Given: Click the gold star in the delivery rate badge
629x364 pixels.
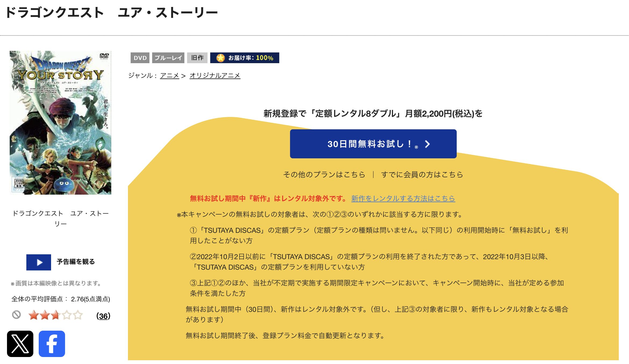Looking at the screenshot, I should [x=221, y=58].
